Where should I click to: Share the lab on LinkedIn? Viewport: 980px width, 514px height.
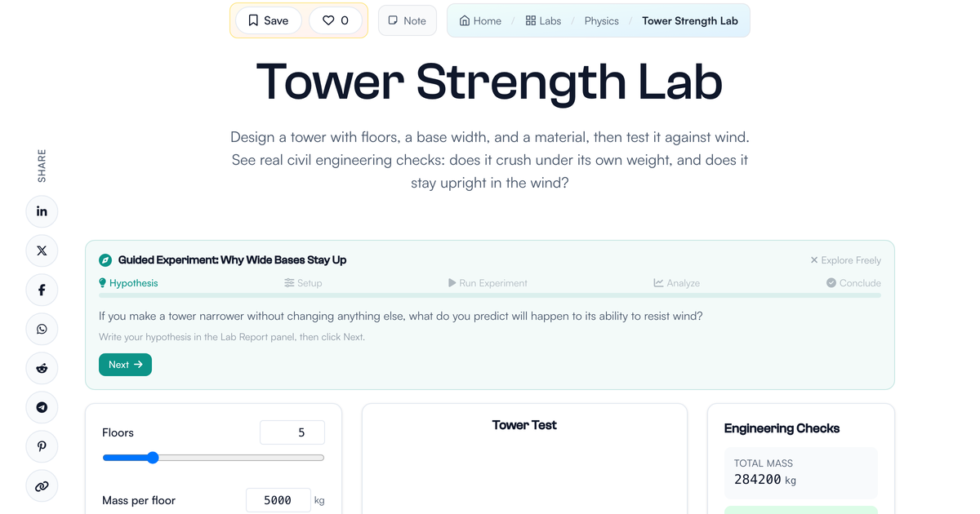pyautogui.click(x=42, y=211)
